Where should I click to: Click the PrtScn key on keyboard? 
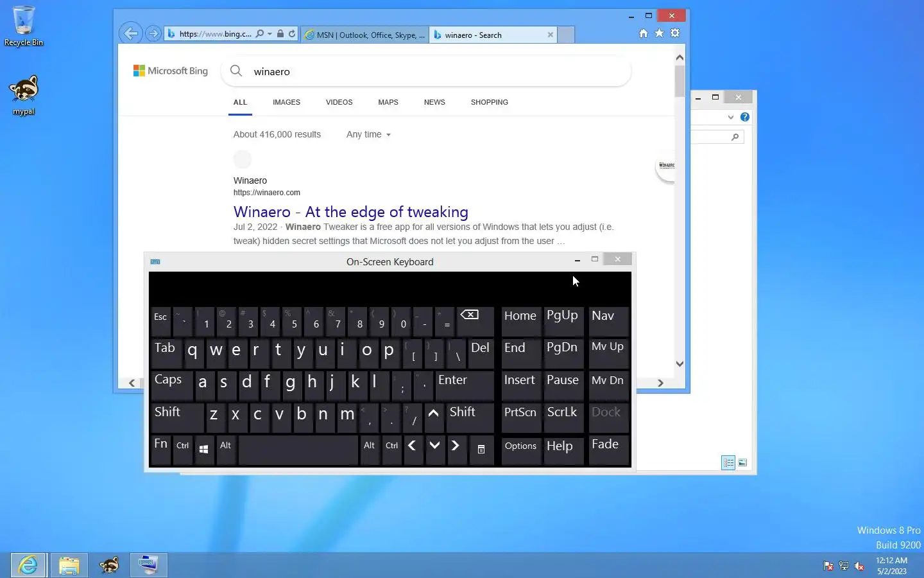point(520,417)
